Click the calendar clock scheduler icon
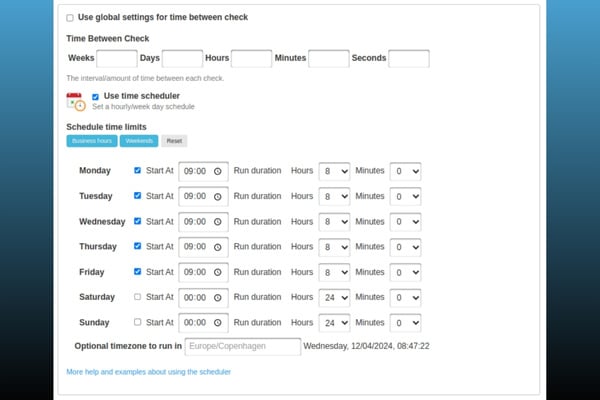Viewport: 600px width, 400px height. point(75,100)
